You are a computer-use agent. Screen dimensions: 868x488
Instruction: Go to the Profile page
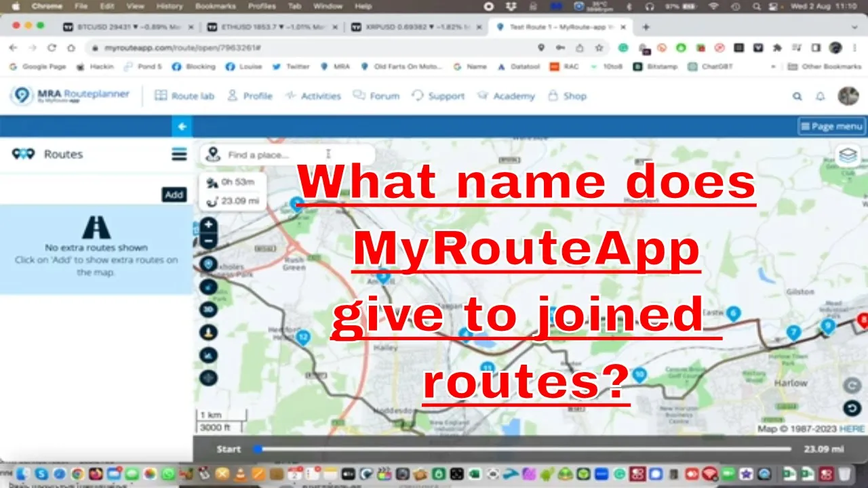[250, 96]
